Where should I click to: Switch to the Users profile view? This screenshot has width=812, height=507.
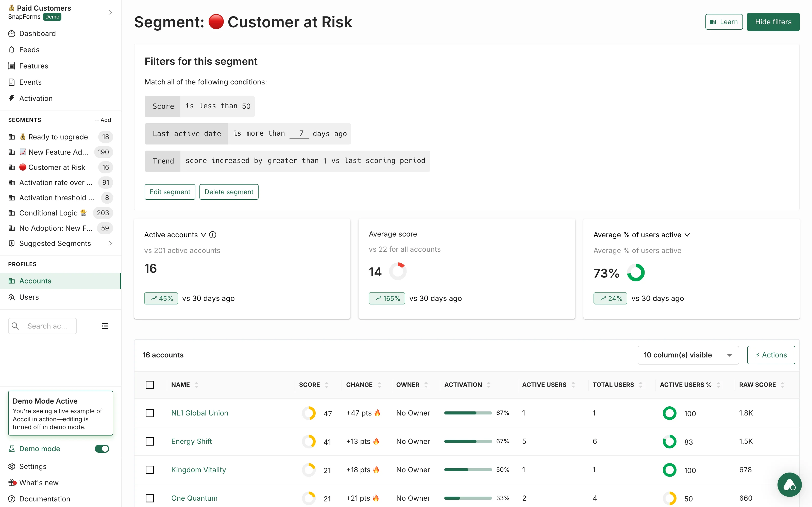(x=29, y=297)
